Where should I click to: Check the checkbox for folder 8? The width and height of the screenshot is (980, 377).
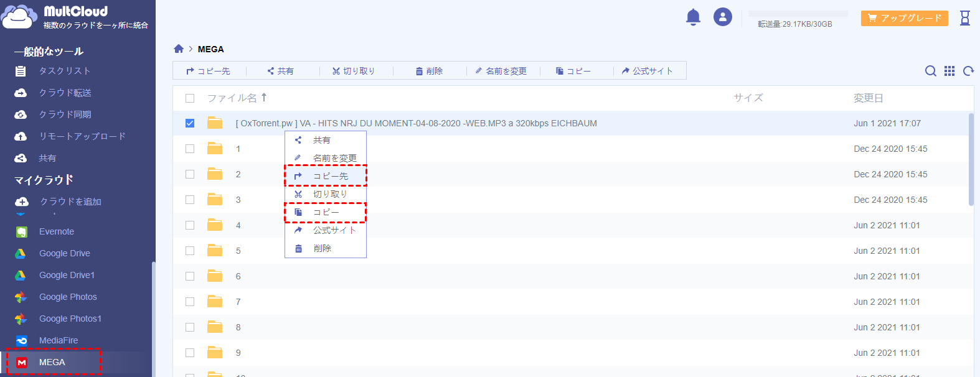click(x=190, y=327)
